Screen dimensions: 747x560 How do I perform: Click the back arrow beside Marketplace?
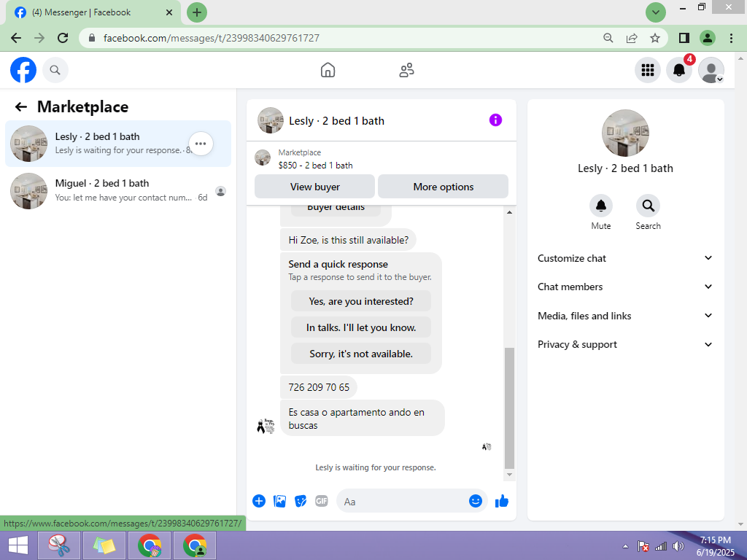20,106
